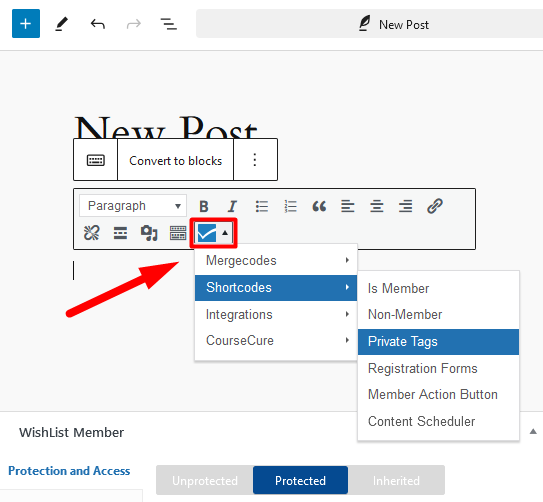The height and width of the screenshot is (502, 543).
Task: Click the New Post document bar
Action: [369, 24]
